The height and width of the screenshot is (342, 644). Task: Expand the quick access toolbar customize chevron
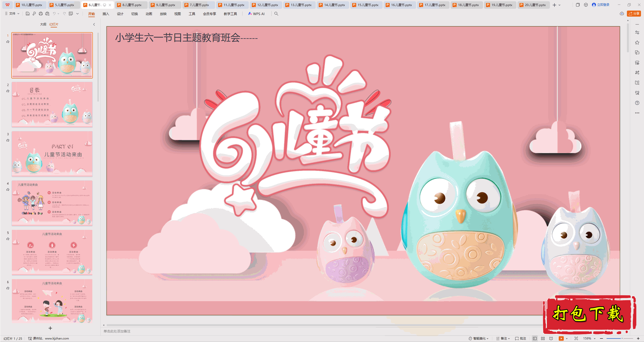(x=77, y=14)
